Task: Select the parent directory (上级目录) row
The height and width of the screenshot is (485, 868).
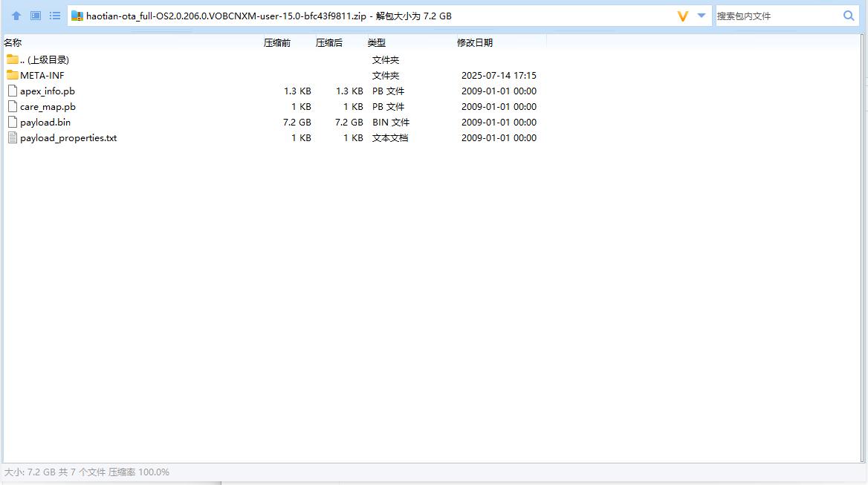Action: click(271, 59)
